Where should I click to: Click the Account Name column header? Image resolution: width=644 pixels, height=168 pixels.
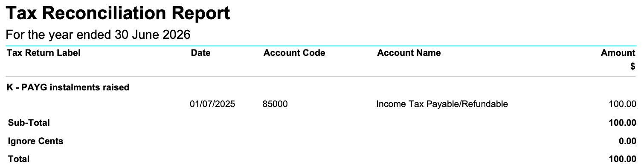[x=409, y=53]
